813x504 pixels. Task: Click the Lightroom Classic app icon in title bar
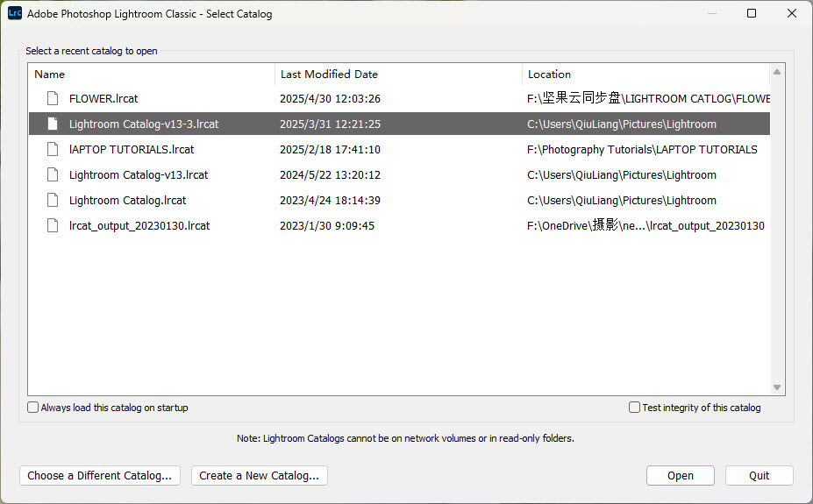(x=15, y=13)
